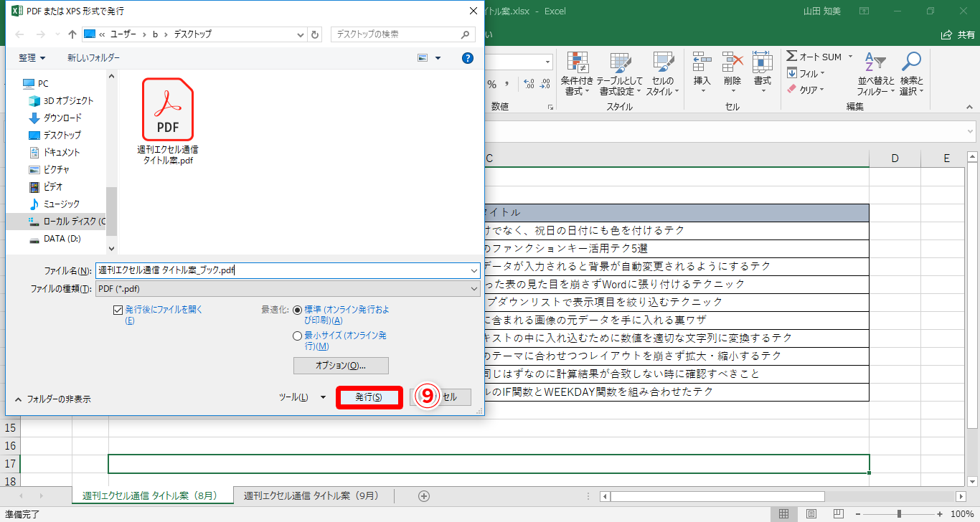This screenshot has width=980, height=522.
Task: Switch to タイトル案（9月）sheet tab
Action: point(311,496)
